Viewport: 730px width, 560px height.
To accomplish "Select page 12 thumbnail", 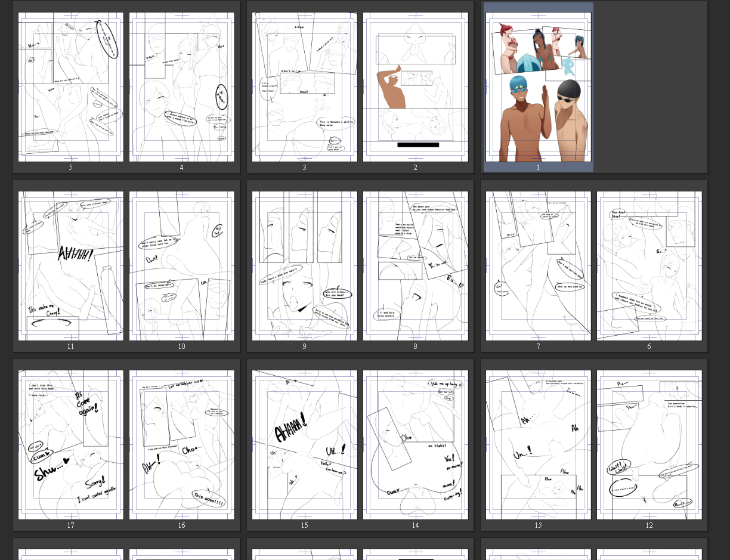I will pyautogui.click(x=649, y=445).
